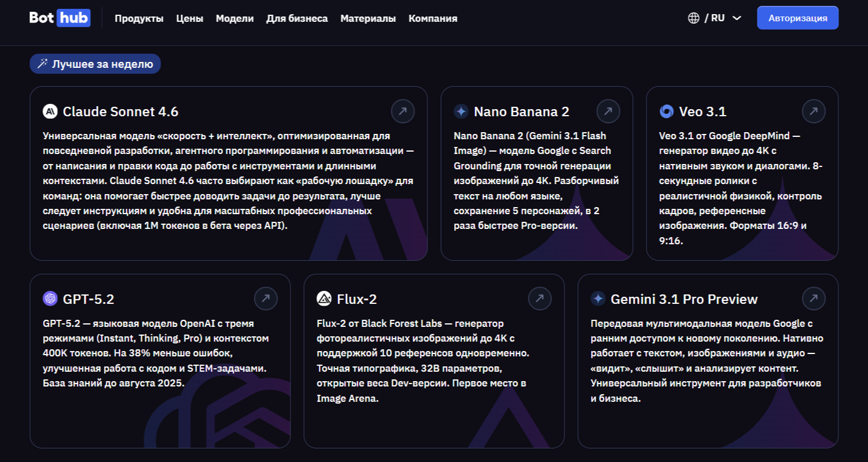Click the external-link arrow on the Veo 3.1 card

(x=814, y=111)
